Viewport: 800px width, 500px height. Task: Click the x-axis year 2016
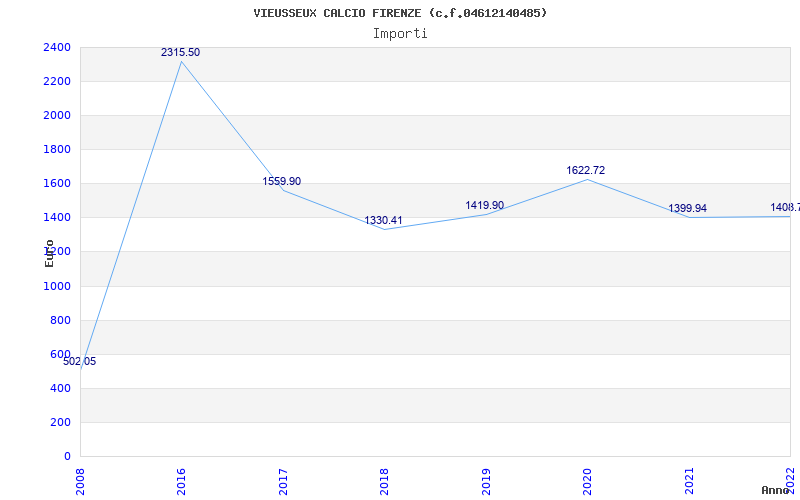point(182,482)
